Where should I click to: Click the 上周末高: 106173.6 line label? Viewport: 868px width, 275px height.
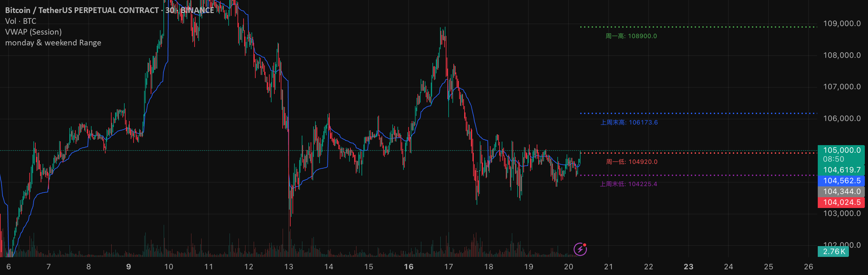pyautogui.click(x=629, y=123)
